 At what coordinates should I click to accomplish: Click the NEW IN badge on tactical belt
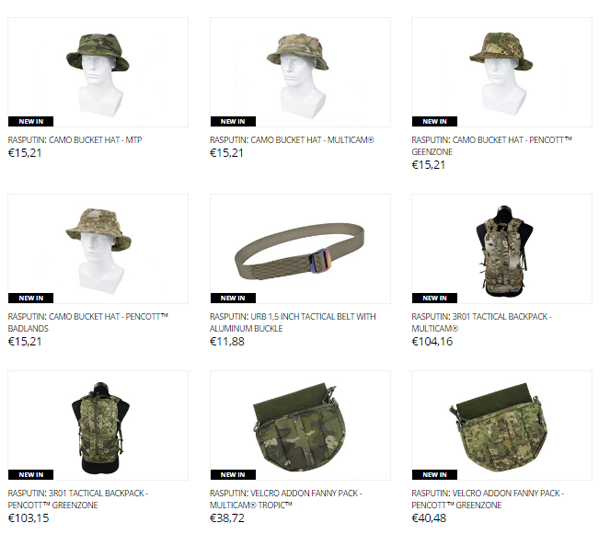point(233,298)
